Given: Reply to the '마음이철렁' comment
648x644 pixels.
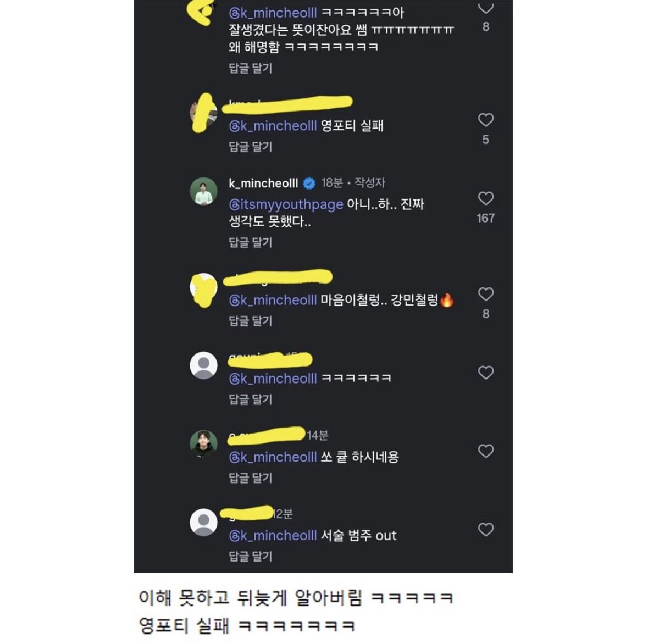Looking at the screenshot, I should 251,321.
